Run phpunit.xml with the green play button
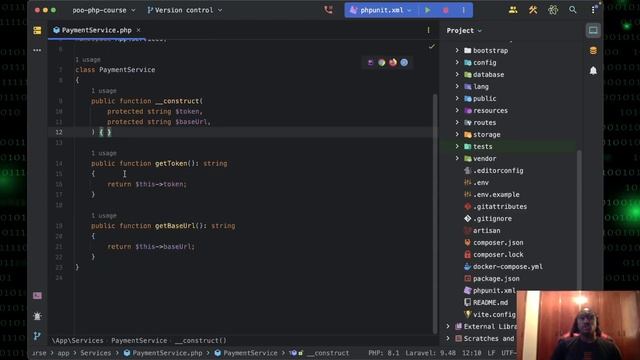Image resolution: width=640 pixels, height=360 pixels. 427,10
